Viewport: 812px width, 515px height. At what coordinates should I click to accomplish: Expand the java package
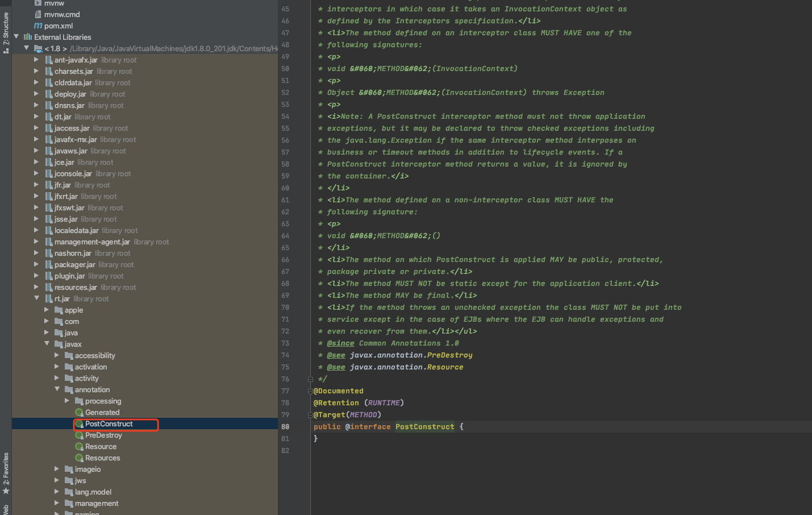click(x=47, y=332)
